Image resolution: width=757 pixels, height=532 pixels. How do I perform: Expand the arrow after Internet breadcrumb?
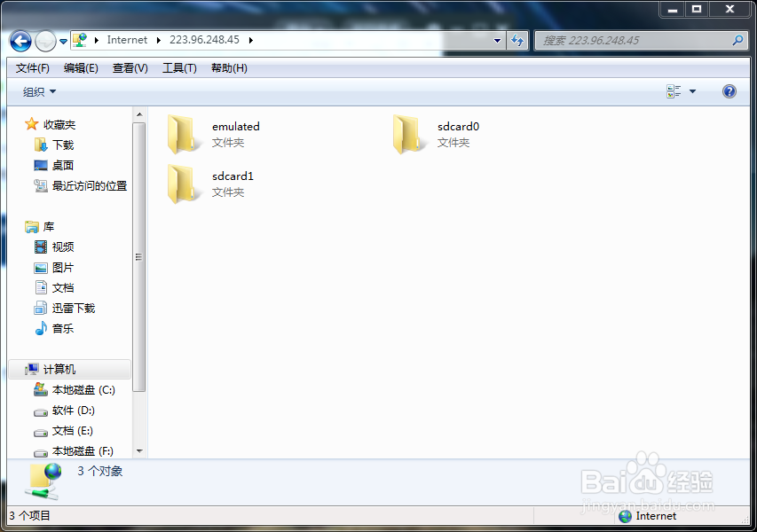coord(158,40)
